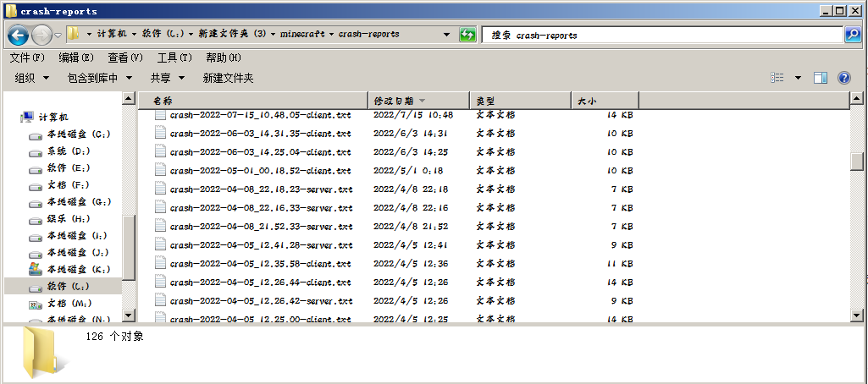Toggle the preview pane

[x=821, y=78]
